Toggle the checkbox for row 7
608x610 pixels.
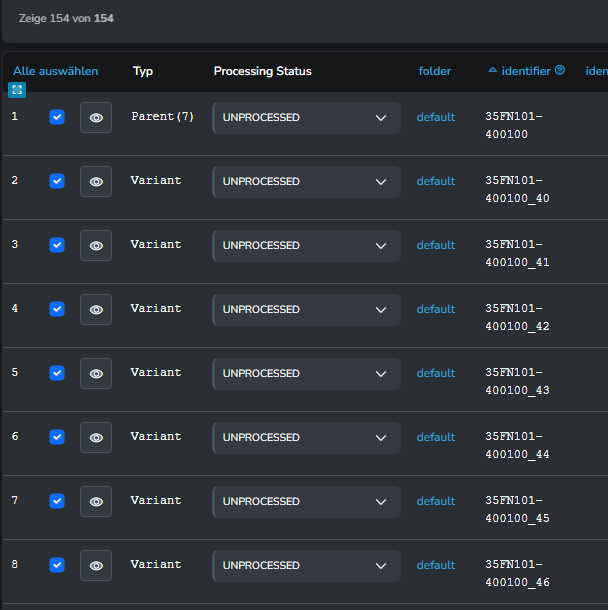pyautogui.click(x=57, y=501)
